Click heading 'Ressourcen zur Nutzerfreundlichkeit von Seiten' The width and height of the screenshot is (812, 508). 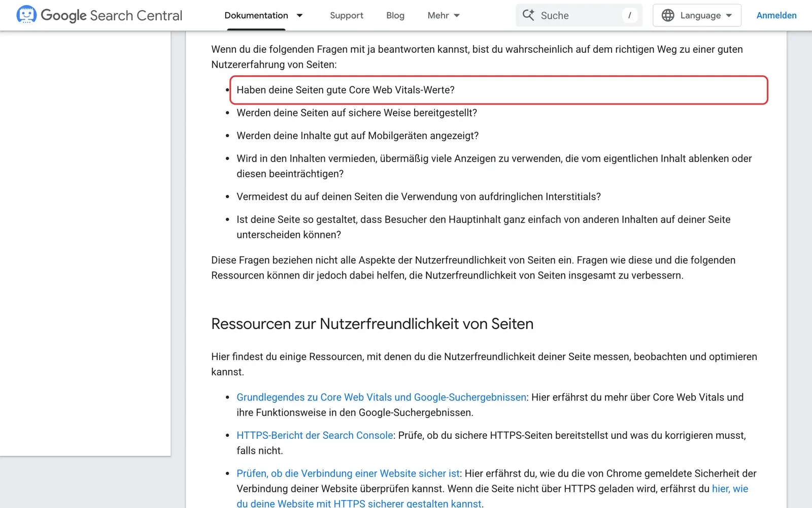(x=373, y=324)
